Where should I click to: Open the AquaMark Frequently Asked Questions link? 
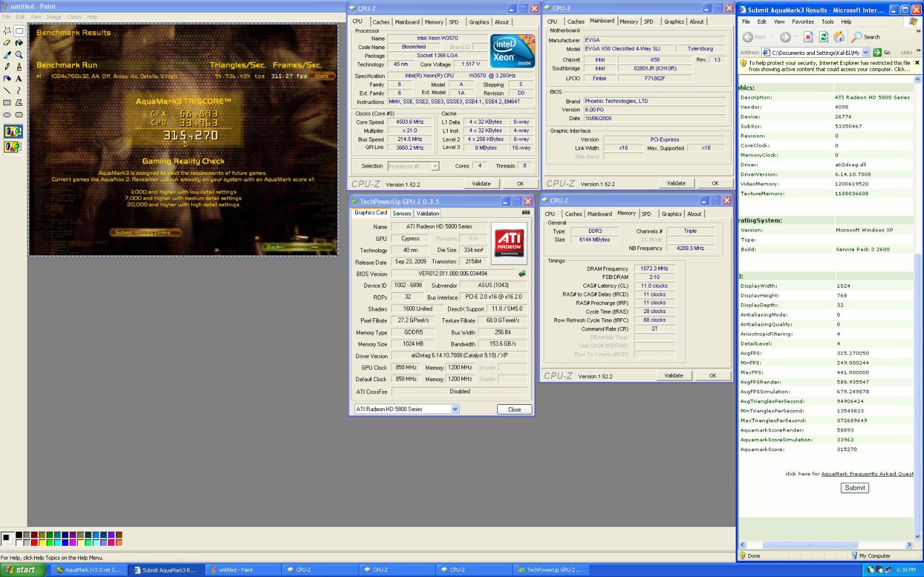[867, 474]
